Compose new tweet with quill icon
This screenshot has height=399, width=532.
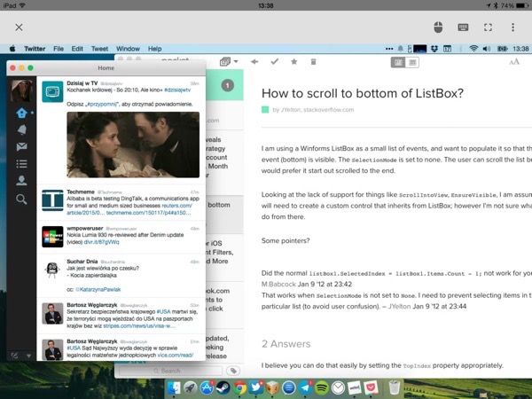click(14, 356)
